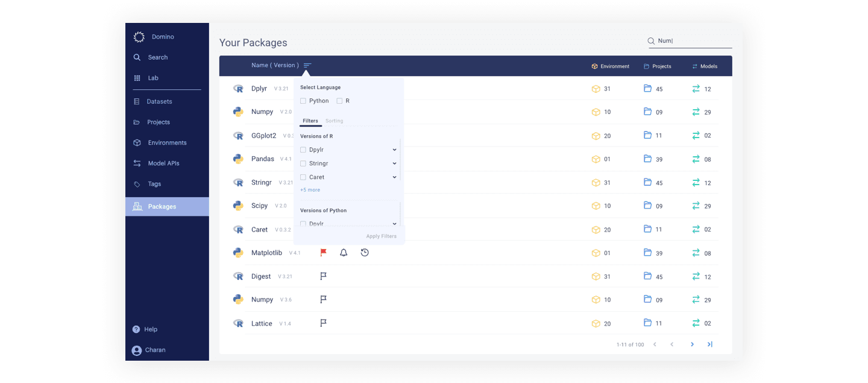This screenshot has width=868, height=383.
Task: Flag the Digest V 3.21 package
Action: [323, 276]
